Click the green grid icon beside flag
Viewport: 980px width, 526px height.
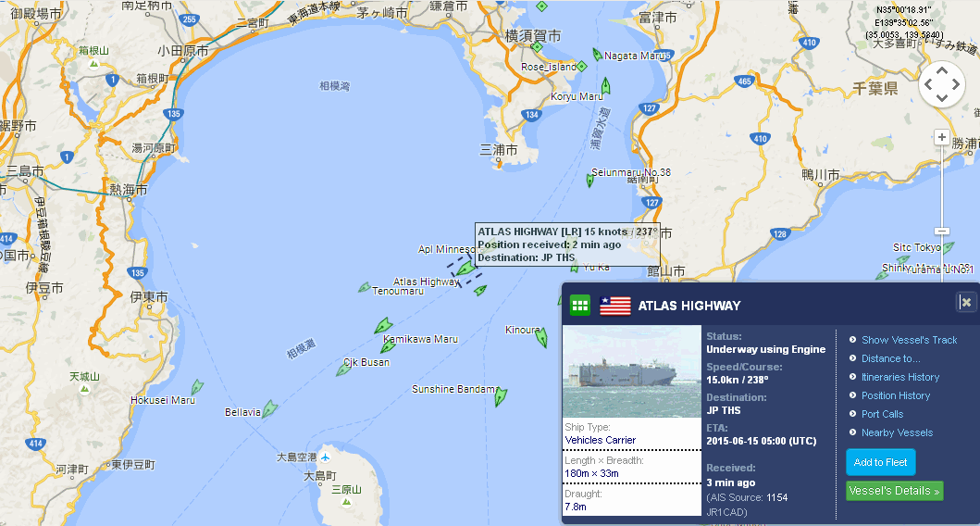[x=580, y=306]
